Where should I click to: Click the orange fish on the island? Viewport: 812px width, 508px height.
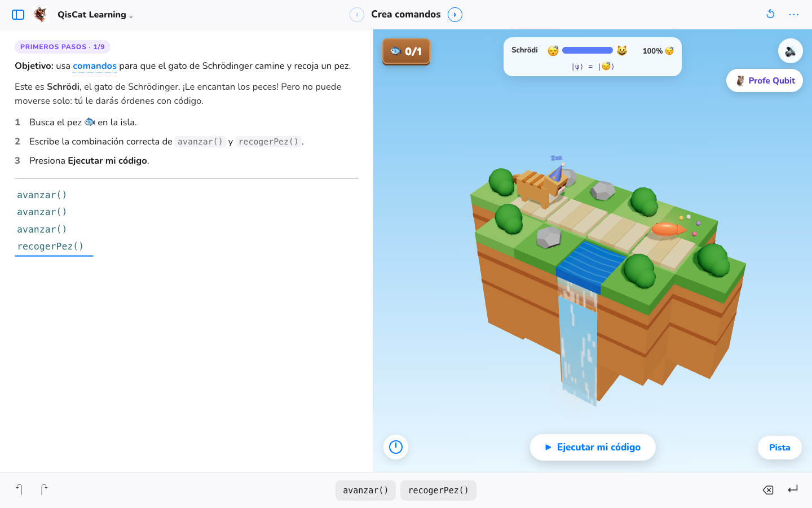click(668, 229)
